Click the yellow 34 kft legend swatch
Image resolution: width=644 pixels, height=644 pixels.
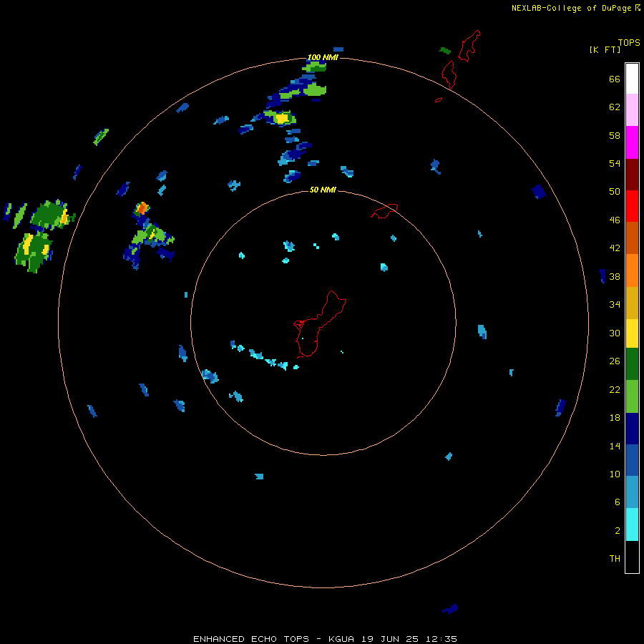click(632, 333)
